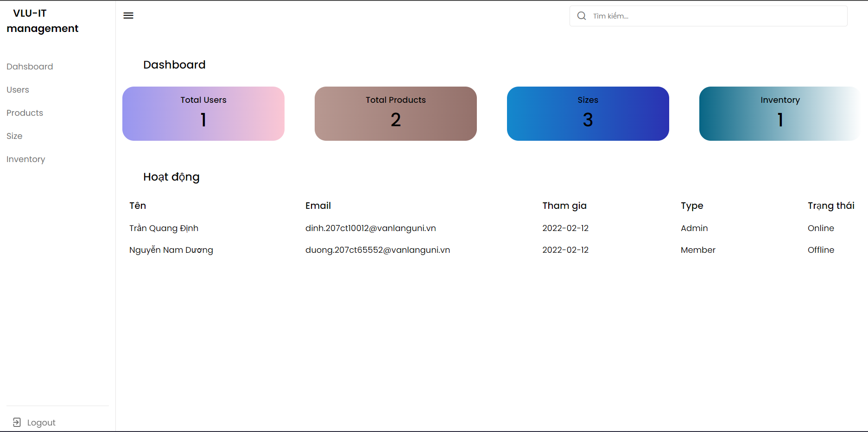Screen dimensions: 868x432
Task: Click the Sizes card showing 3
Action: tap(588, 113)
